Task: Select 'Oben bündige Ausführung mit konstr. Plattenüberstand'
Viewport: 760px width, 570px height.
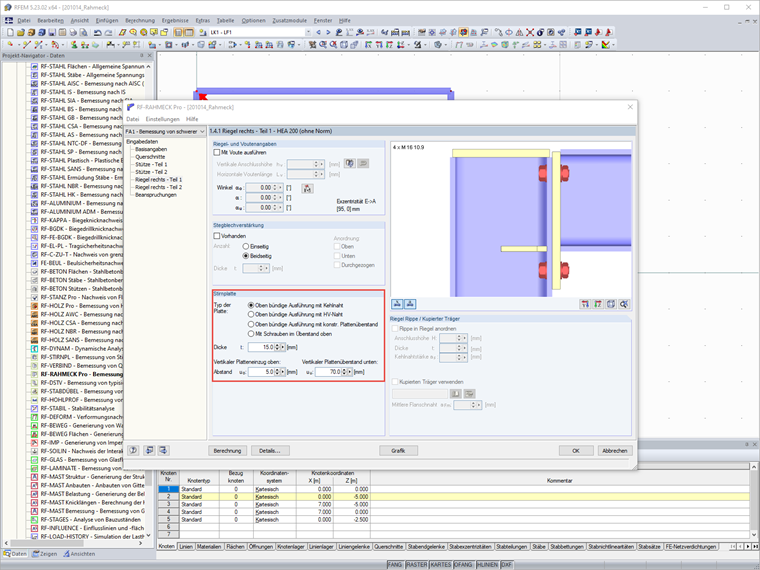Action: [x=251, y=324]
